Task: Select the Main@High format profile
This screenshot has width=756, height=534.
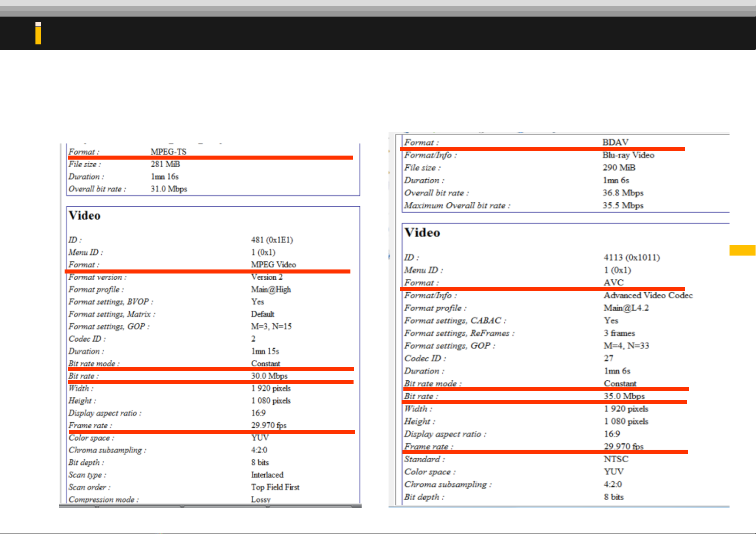Action: click(271, 289)
